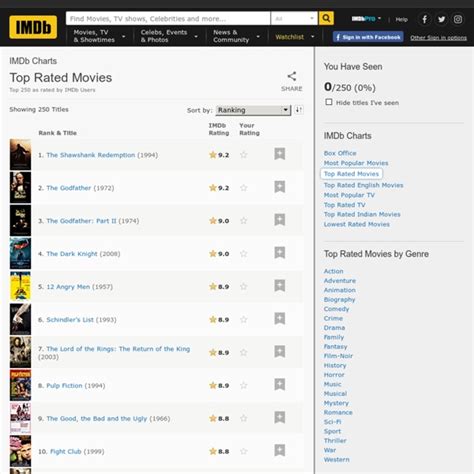The image size is (474, 474).
Task: Open Most Popular TV chart
Action: [x=349, y=195]
